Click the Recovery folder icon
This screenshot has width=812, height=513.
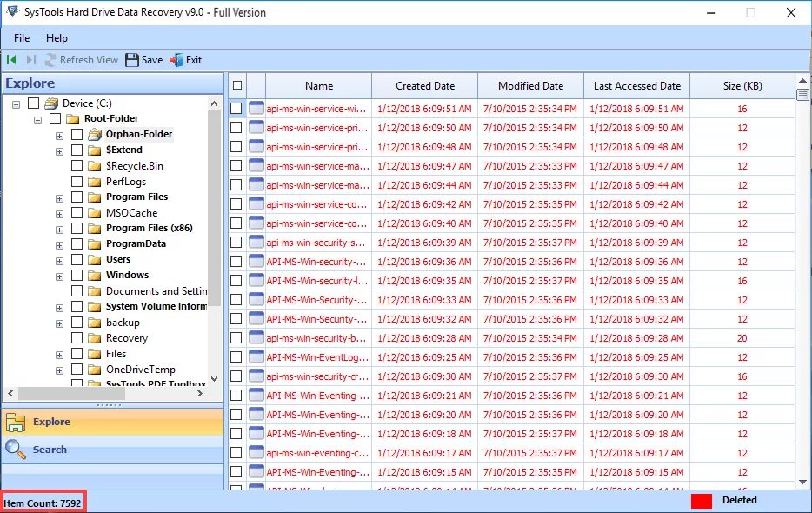(94, 338)
